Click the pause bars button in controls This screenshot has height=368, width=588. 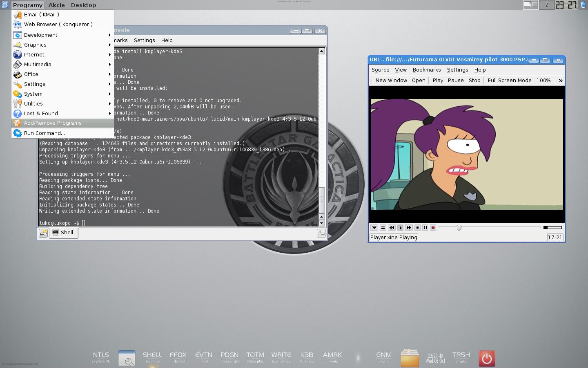pyautogui.click(x=425, y=227)
